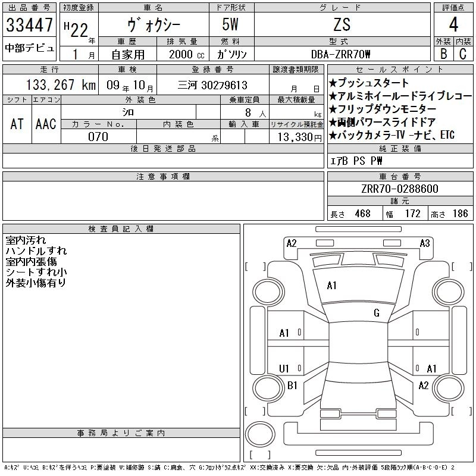Image resolution: width=476 pixels, height=476 pixels.
Task: Click the A1 mark on the car hood
Action: coord(332,286)
